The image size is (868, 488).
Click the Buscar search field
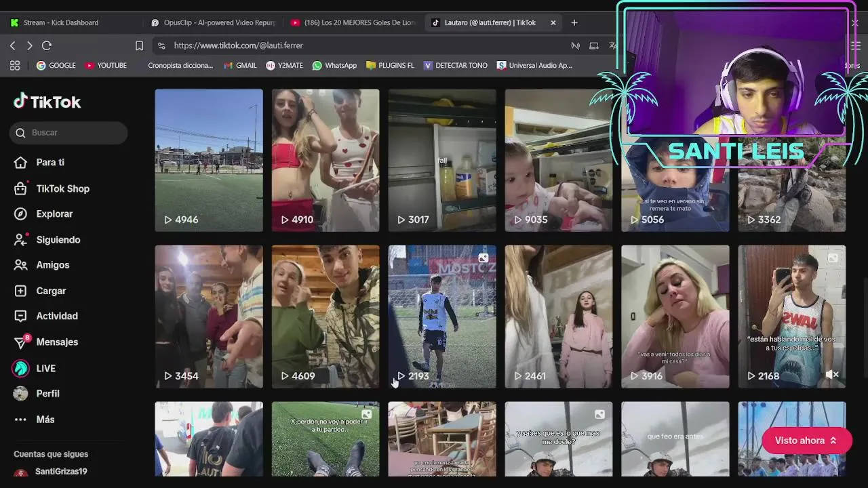[x=68, y=133]
